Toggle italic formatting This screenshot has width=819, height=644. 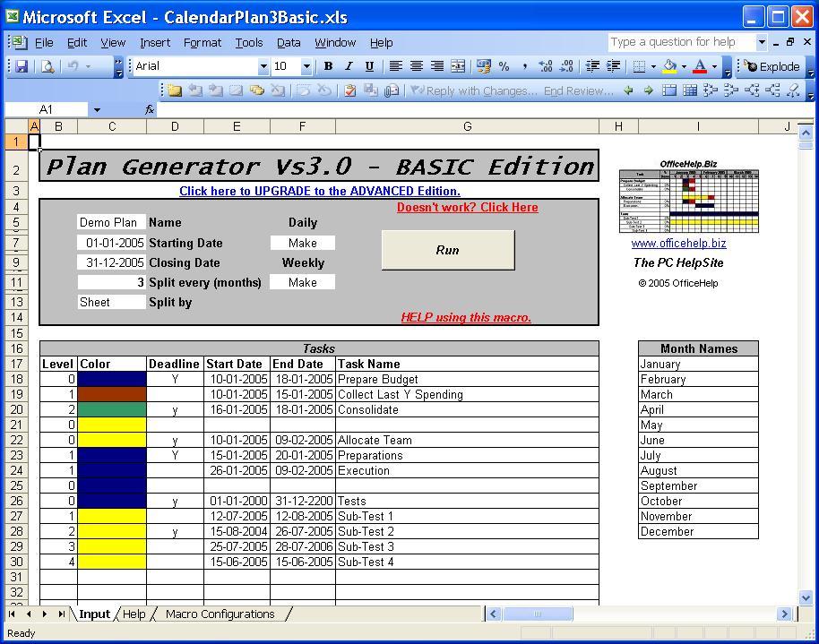348,66
